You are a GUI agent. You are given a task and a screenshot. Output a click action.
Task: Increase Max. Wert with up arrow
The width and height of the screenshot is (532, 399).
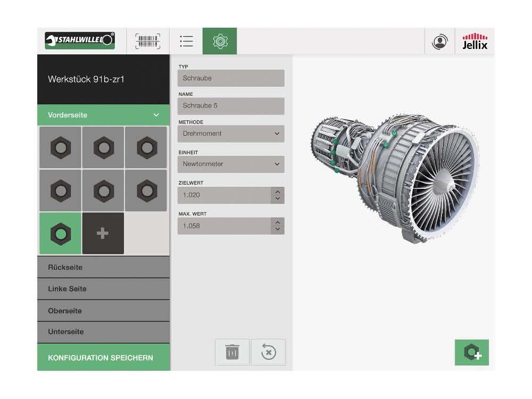tap(278, 222)
